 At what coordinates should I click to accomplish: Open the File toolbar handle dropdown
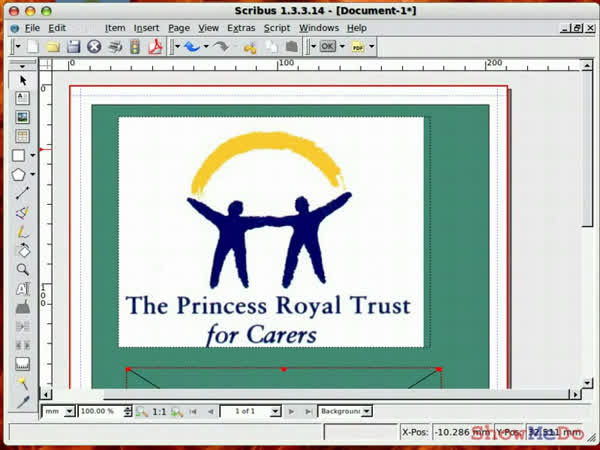(16, 47)
